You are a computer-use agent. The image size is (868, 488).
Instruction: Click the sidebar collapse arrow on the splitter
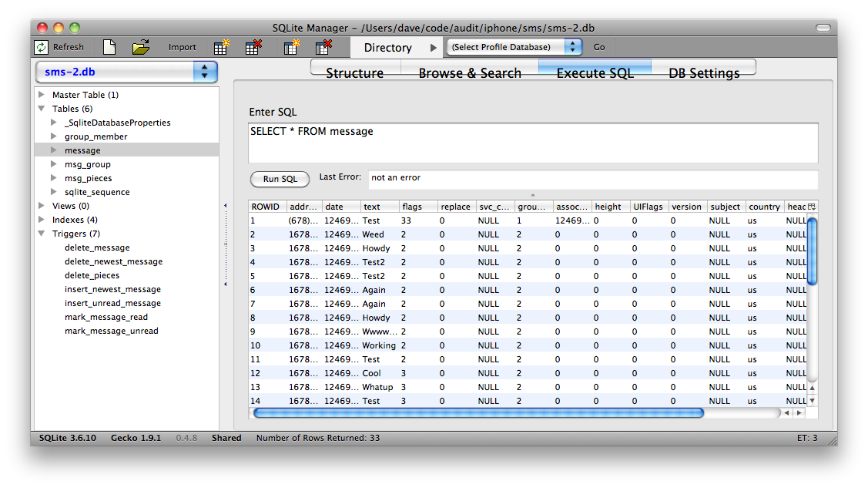click(x=226, y=206)
